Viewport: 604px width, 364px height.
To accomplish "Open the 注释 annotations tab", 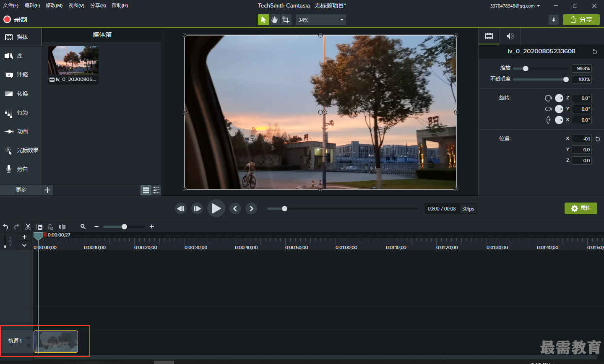I will click(x=21, y=75).
